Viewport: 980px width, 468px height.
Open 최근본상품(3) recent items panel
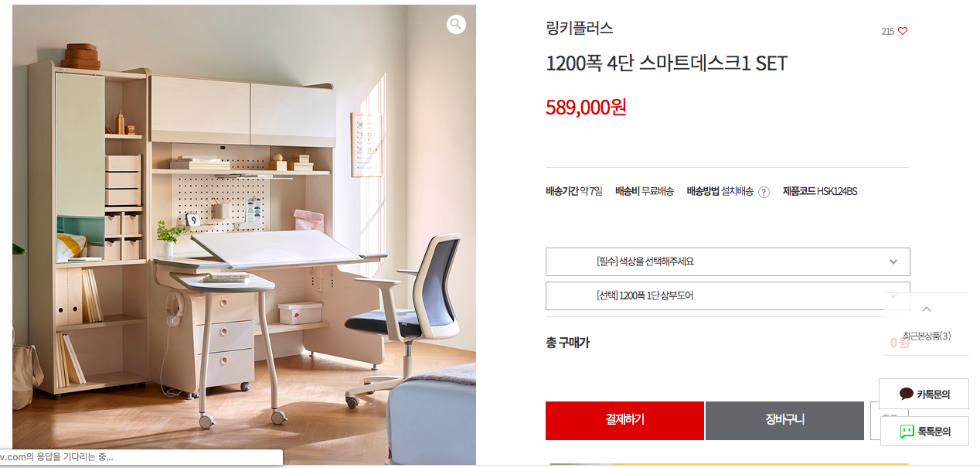coord(927,336)
